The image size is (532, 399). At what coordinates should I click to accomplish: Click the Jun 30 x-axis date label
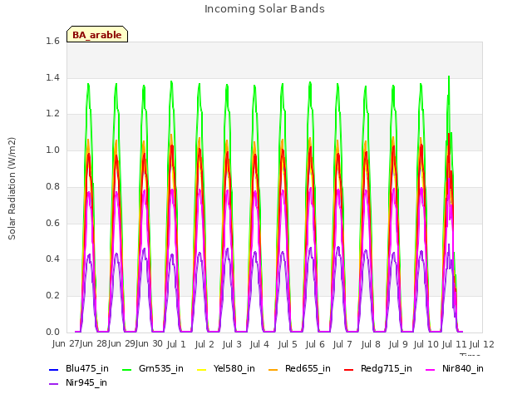coord(149,344)
